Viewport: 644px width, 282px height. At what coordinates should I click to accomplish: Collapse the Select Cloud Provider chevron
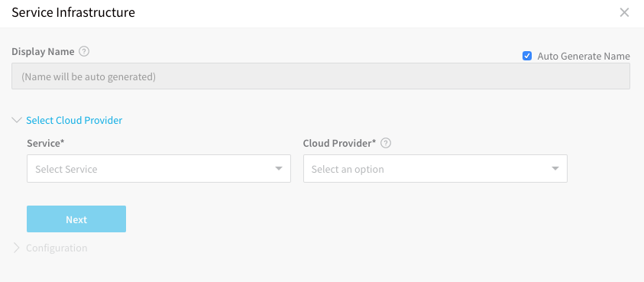[x=17, y=121]
